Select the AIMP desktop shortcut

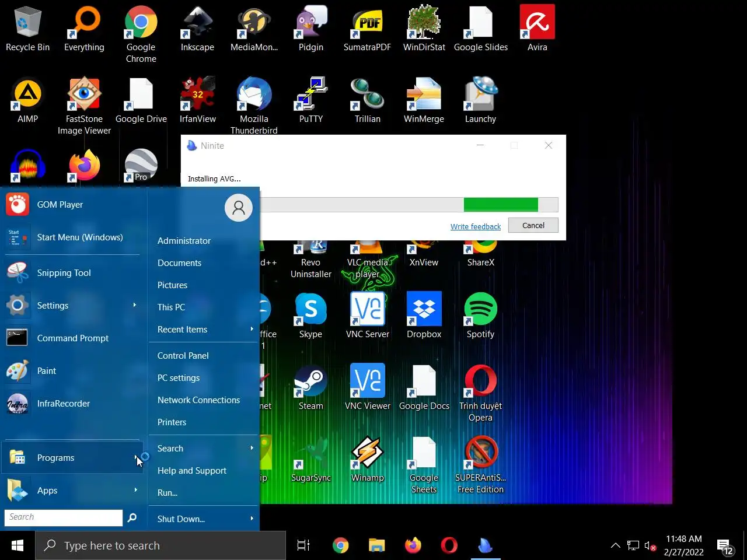pyautogui.click(x=27, y=100)
